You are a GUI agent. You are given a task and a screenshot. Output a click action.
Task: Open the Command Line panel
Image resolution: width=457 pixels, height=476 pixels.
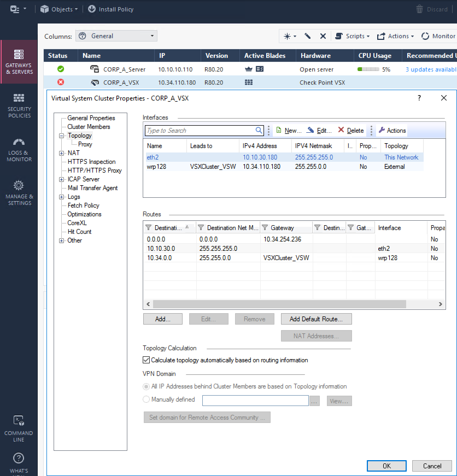point(19,428)
